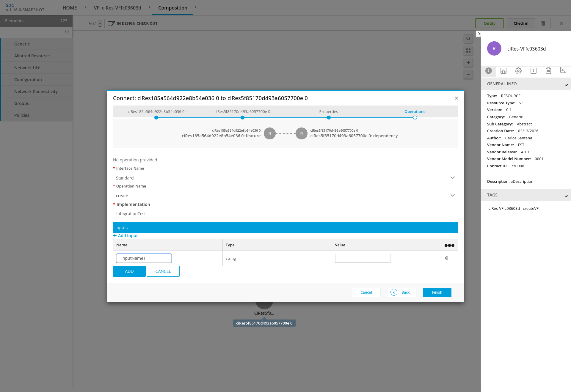Open the composition tree icon tab
This screenshot has height=392, width=571.
tap(562, 71)
